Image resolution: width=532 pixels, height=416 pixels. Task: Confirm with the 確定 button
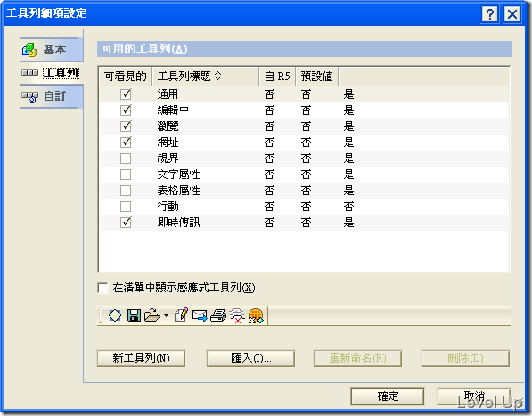[388, 396]
